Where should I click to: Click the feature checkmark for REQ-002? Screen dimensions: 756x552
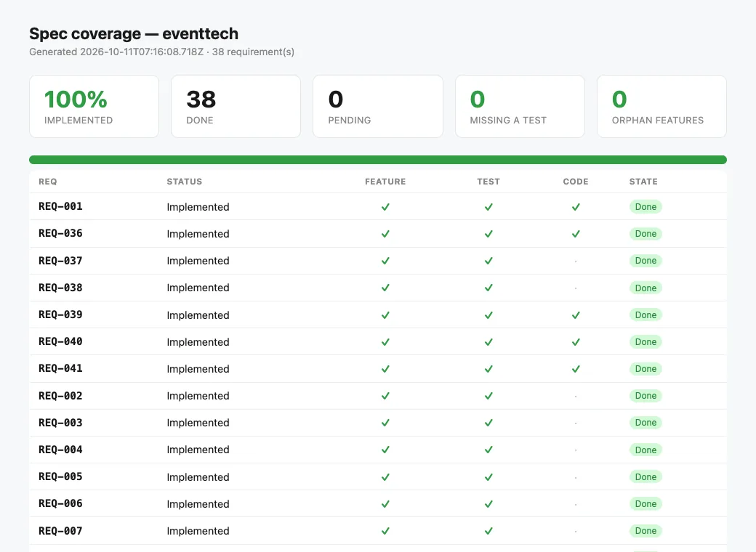[385, 397]
